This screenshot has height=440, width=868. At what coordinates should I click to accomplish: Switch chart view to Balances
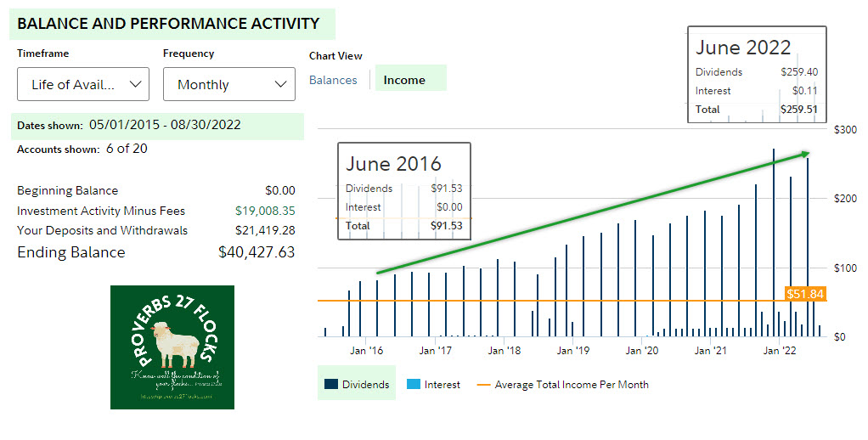click(x=333, y=80)
